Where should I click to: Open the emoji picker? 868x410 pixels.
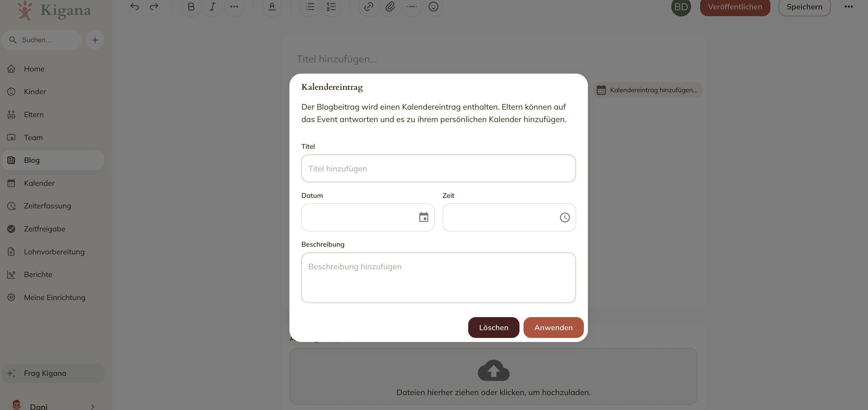click(433, 7)
